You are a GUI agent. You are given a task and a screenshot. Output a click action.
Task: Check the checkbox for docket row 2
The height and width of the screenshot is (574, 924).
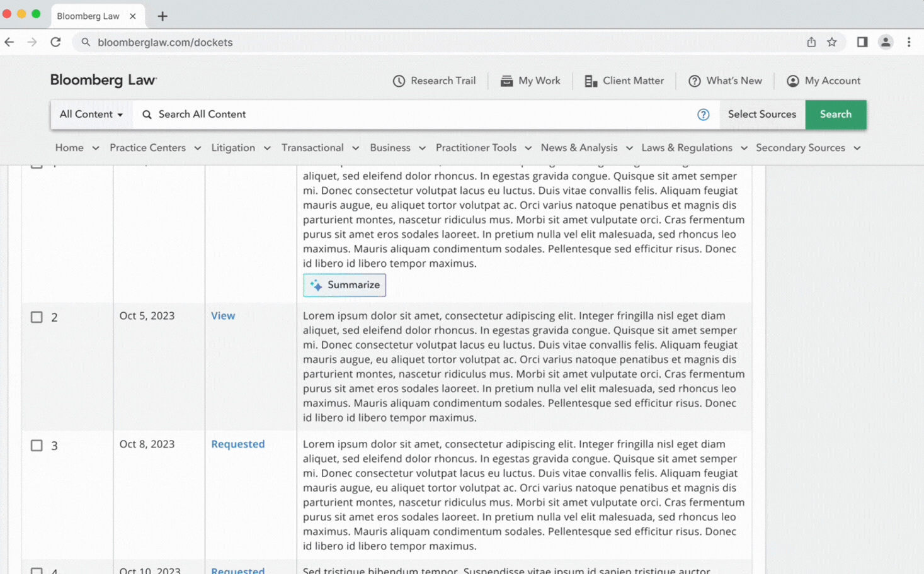pos(37,317)
